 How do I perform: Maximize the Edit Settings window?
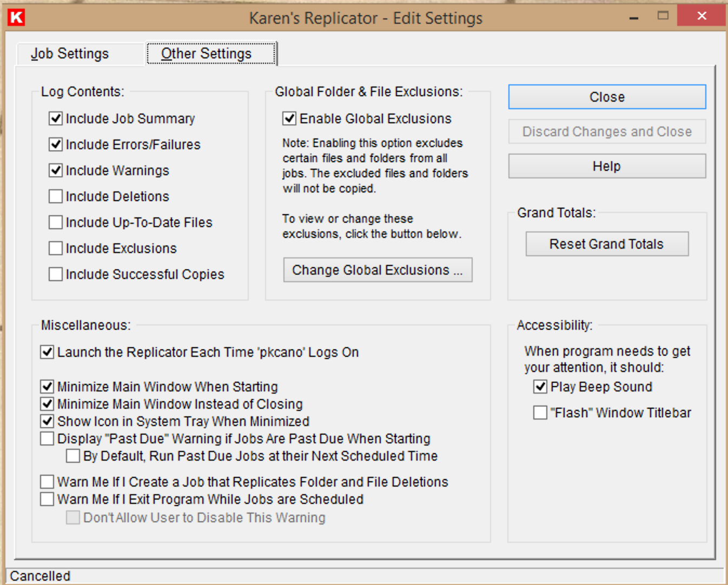pyautogui.click(x=663, y=16)
